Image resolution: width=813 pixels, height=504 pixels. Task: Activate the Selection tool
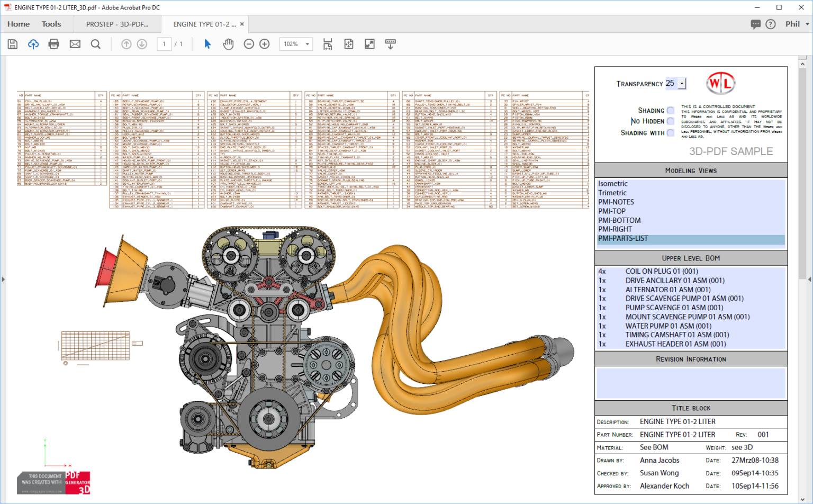207,44
